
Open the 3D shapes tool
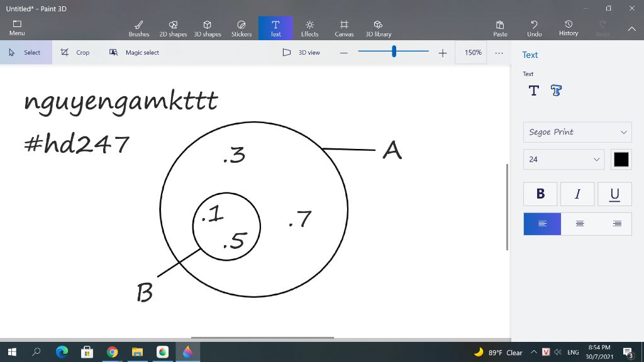coord(208,28)
